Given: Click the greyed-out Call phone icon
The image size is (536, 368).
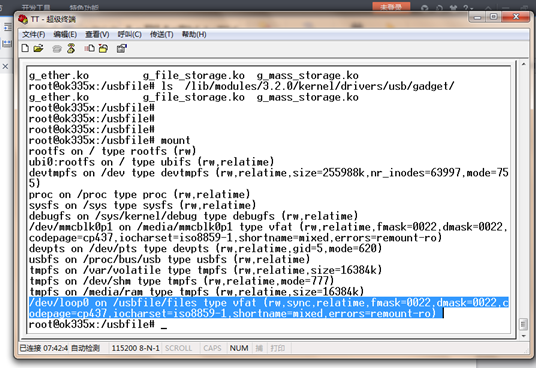Looking at the screenshot, I should coord(57,49).
